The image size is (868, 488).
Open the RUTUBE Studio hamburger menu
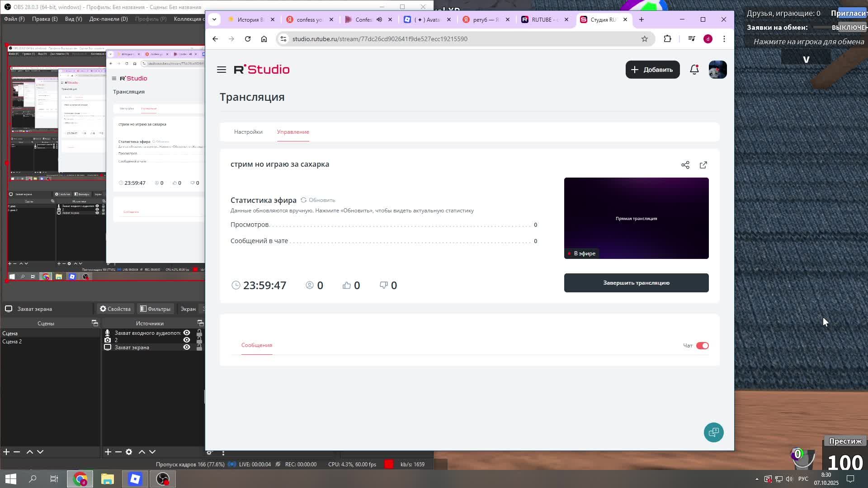click(x=221, y=70)
